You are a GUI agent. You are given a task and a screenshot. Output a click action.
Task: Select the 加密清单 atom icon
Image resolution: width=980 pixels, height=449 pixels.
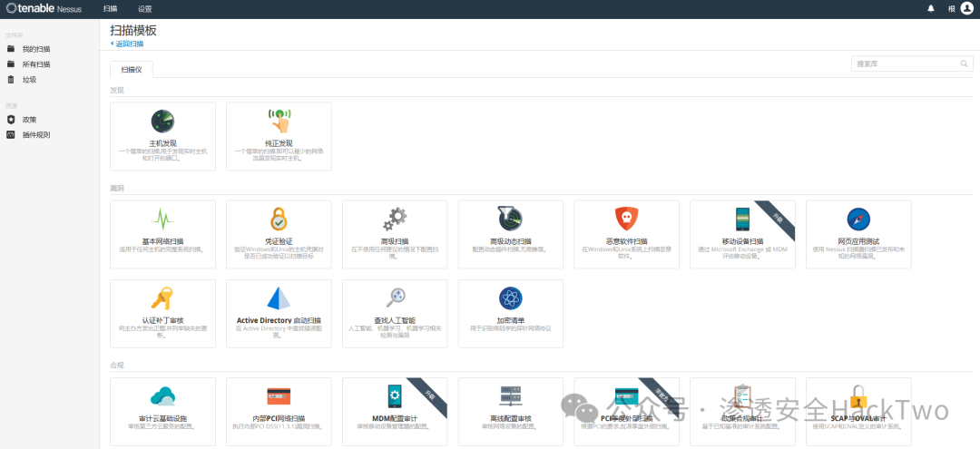pyautogui.click(x=511, y=298)
